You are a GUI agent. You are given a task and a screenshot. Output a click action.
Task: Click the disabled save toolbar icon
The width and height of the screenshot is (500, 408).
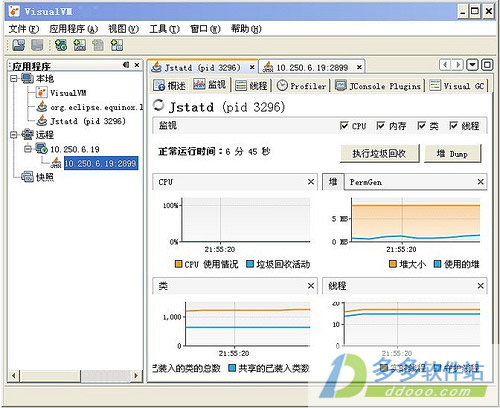[x=37, y=45]
